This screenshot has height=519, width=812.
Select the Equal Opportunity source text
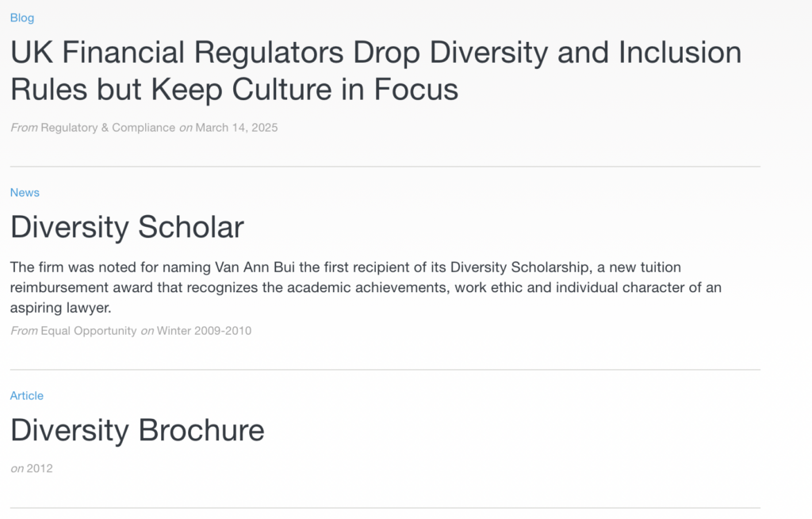[89, 331]
